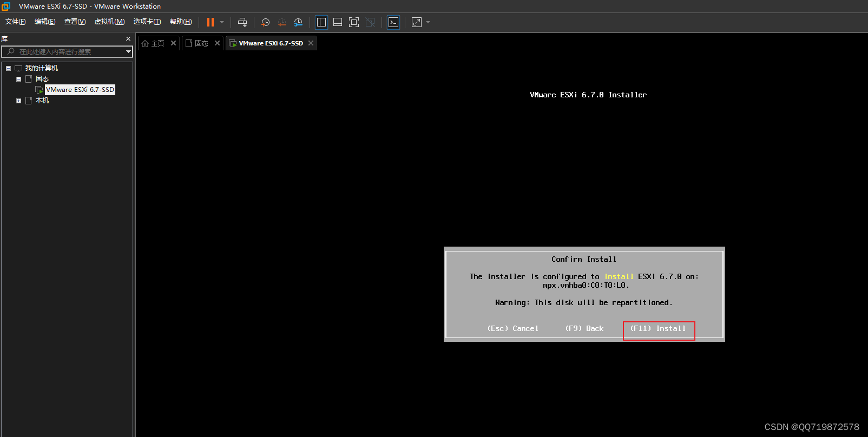Close the 库 library panel
The image size is (868, 437).
tap(128, 39)
